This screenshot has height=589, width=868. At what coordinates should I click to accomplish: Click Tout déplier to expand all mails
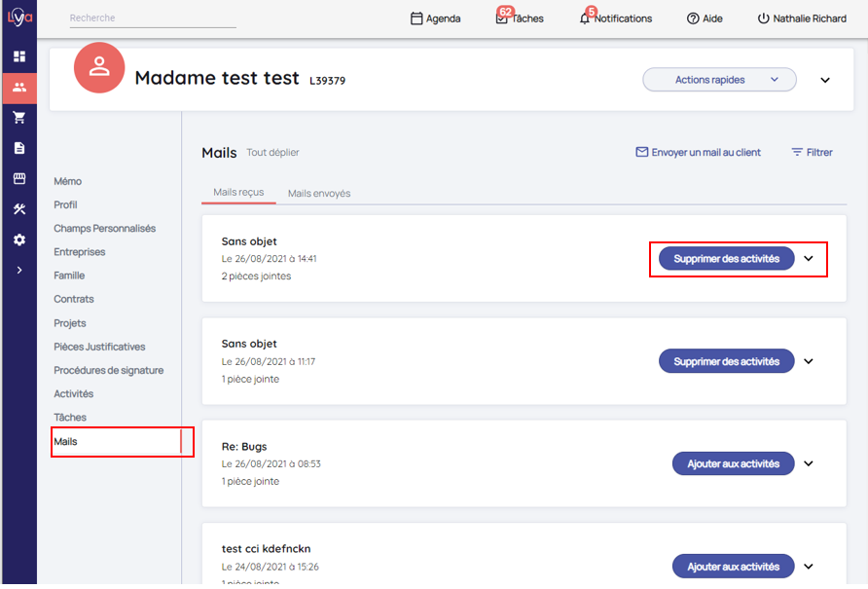click(272, 153)
